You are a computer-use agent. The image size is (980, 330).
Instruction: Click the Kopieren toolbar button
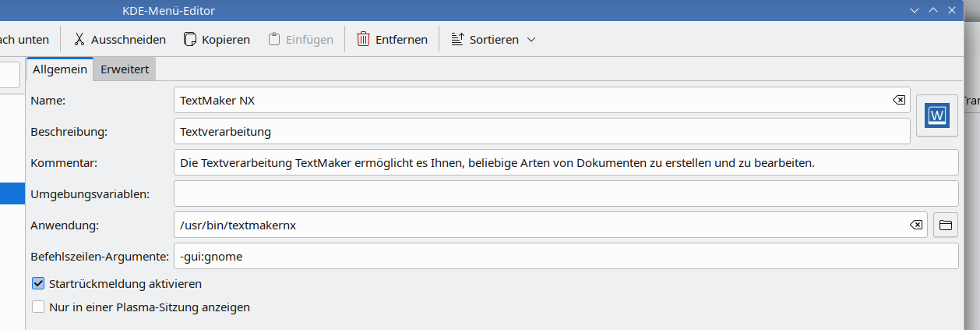pos(217,39)
